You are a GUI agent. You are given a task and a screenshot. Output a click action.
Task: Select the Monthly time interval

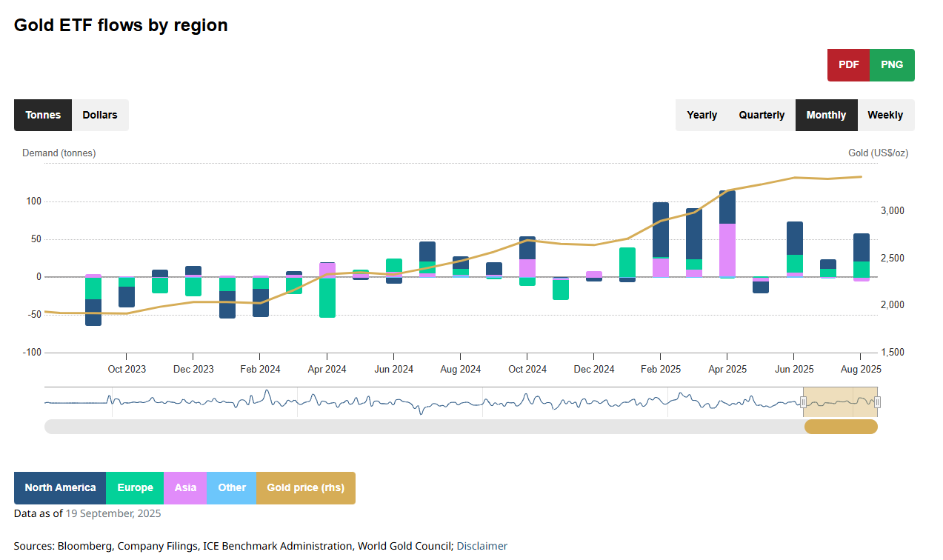[826, 116]
